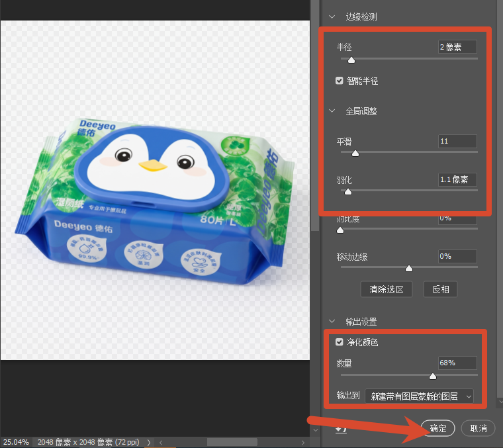Click the 取消 button

(478, 428)
